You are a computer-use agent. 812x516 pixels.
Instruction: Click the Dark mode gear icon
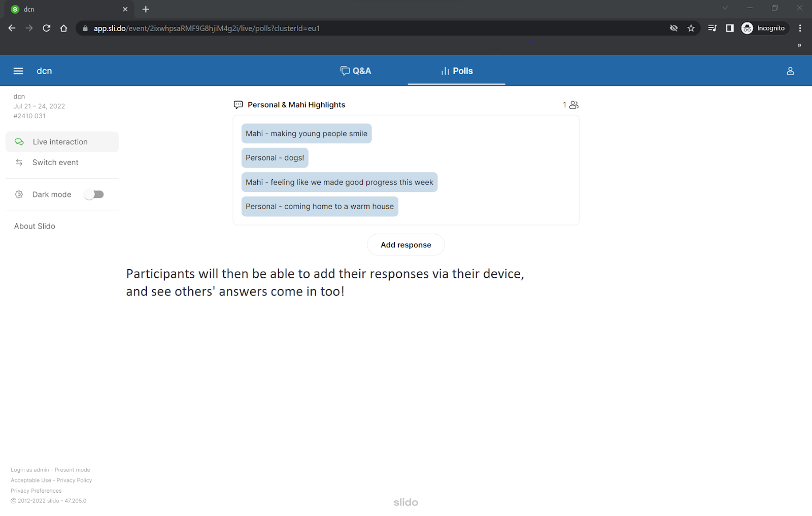[19, 195]
